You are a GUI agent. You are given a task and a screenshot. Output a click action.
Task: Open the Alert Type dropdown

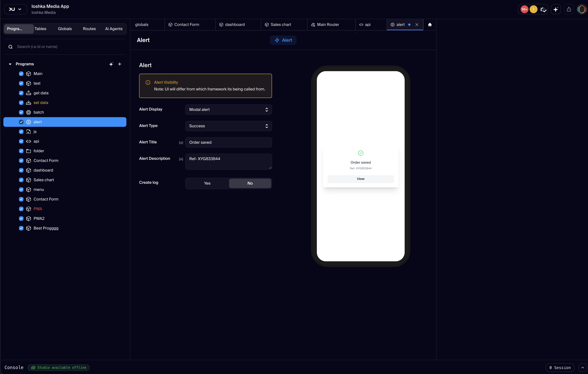229,126
